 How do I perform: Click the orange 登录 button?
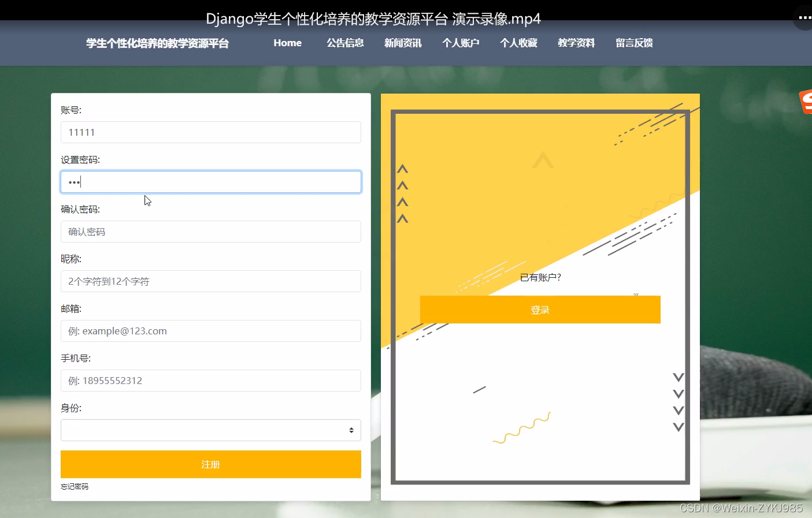540,310
